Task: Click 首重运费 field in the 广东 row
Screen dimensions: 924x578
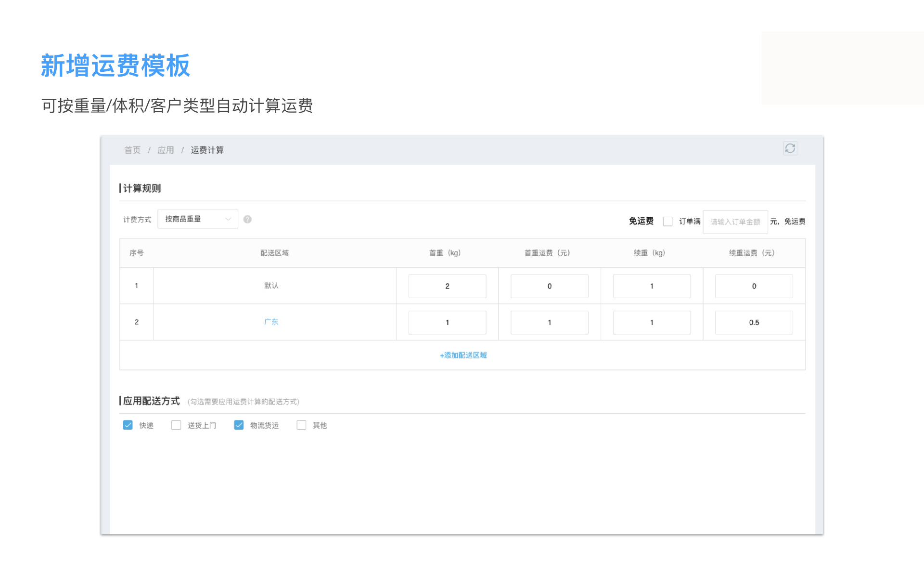Action: click(x=549, y=323)
